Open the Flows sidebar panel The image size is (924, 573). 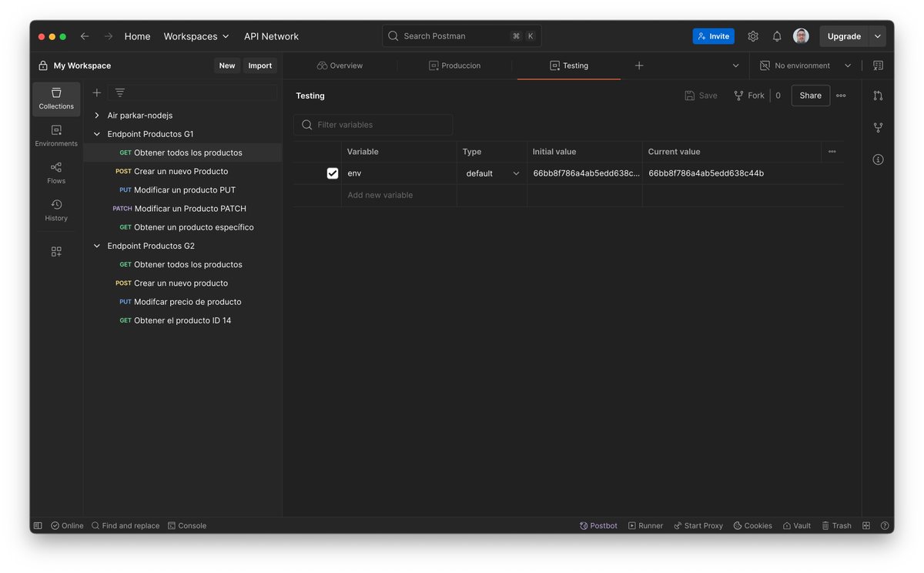point(56,173)
